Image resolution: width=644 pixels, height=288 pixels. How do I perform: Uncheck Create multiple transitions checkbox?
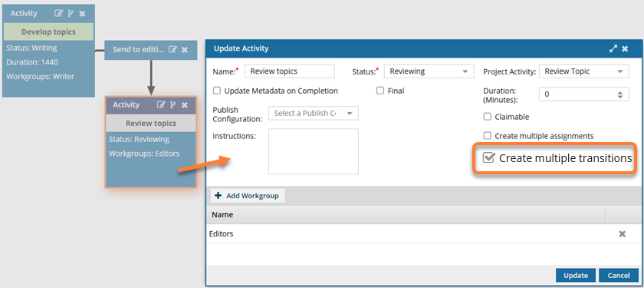[488, 158]
